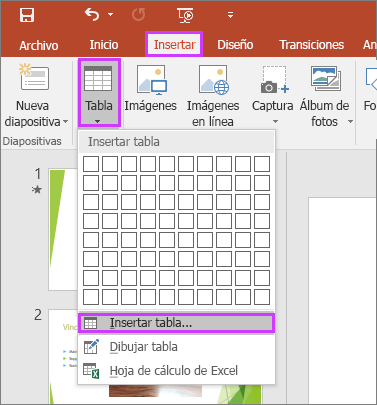377x405 pixels.
Task: Select slide 2 thumbnail
Action: (x=63, y=357)
